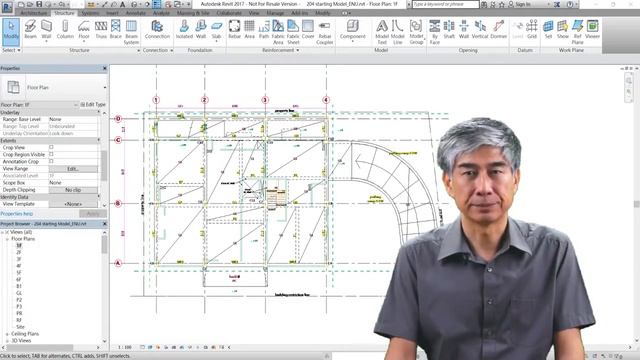Choose the Rebar Coupler tool
This screenshot has width=640, height=360.
[324, 32]
